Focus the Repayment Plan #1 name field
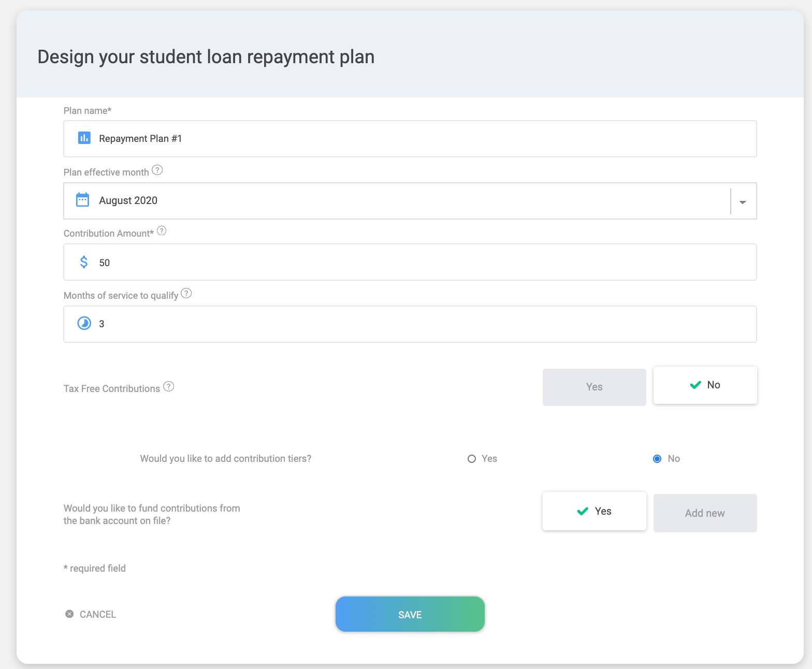 [414, 139]
